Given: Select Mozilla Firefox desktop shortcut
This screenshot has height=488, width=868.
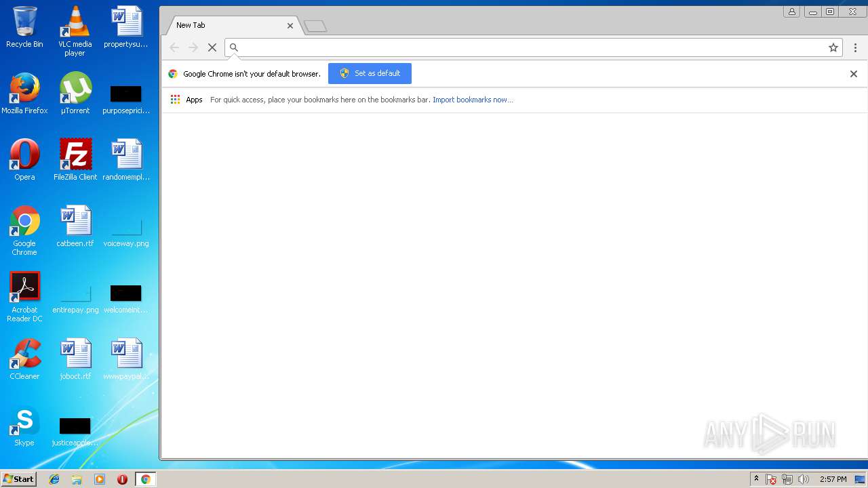Looking at the screenshot, I should [24, 94].
